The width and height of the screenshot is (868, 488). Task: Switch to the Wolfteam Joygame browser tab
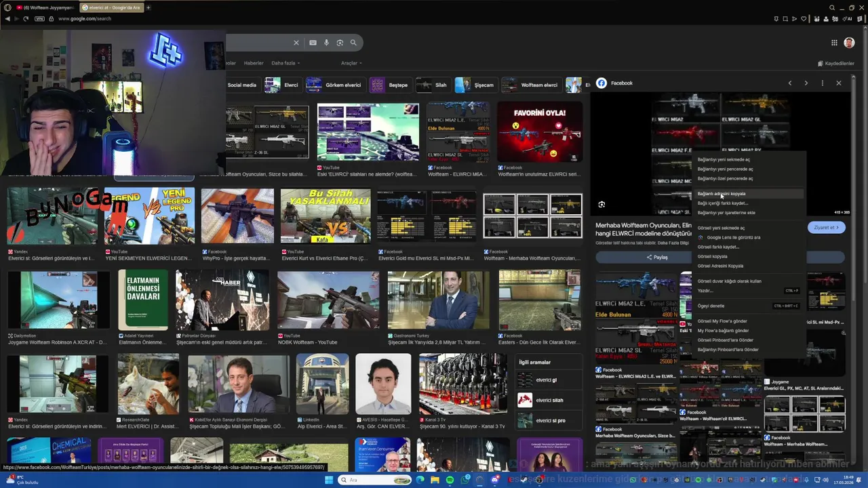[45, 7]
